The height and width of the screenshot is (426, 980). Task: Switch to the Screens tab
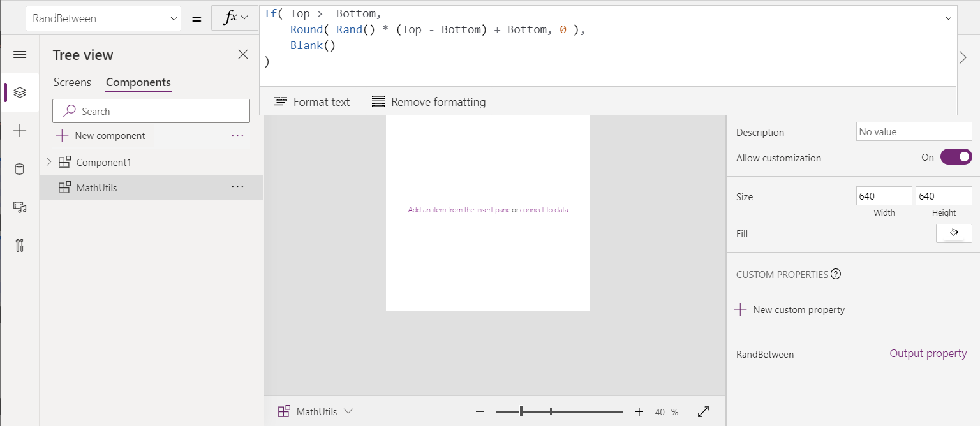[72, 82]
